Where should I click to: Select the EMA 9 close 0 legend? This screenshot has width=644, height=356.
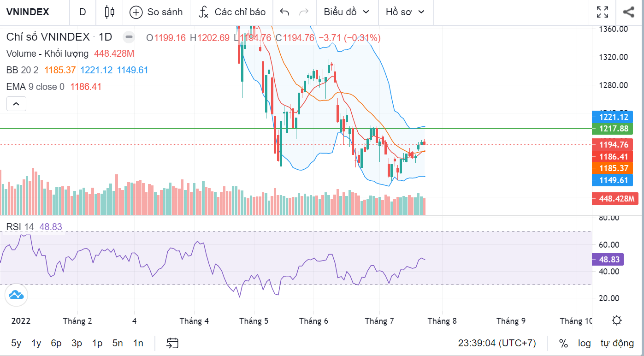tap(35, 87)
